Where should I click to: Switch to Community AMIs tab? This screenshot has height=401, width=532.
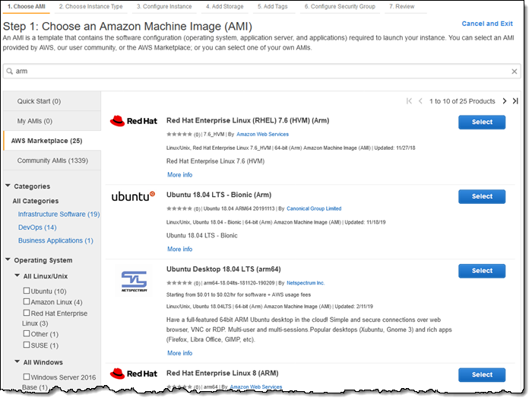(52, 161)
